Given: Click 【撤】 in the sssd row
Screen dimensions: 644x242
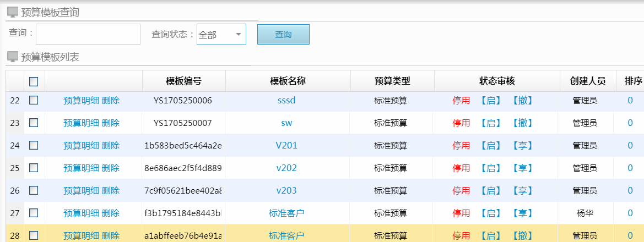Looking at the screenshot, I should click(522, 101).
